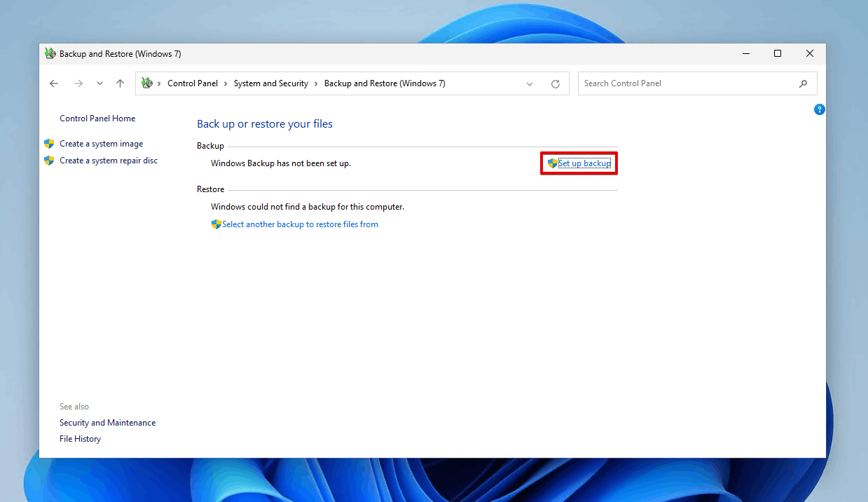The image size is (868, 502).
Task: Open Security and Maintenance from See also
Action: (107, 422)
